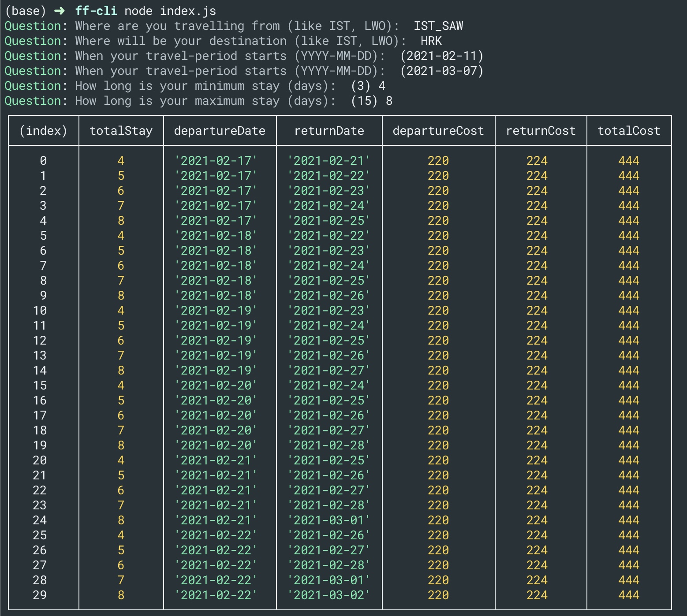This screenshot has width=687, height=616.
Task: Click departureDate in row 9
Action: point(216,296)
